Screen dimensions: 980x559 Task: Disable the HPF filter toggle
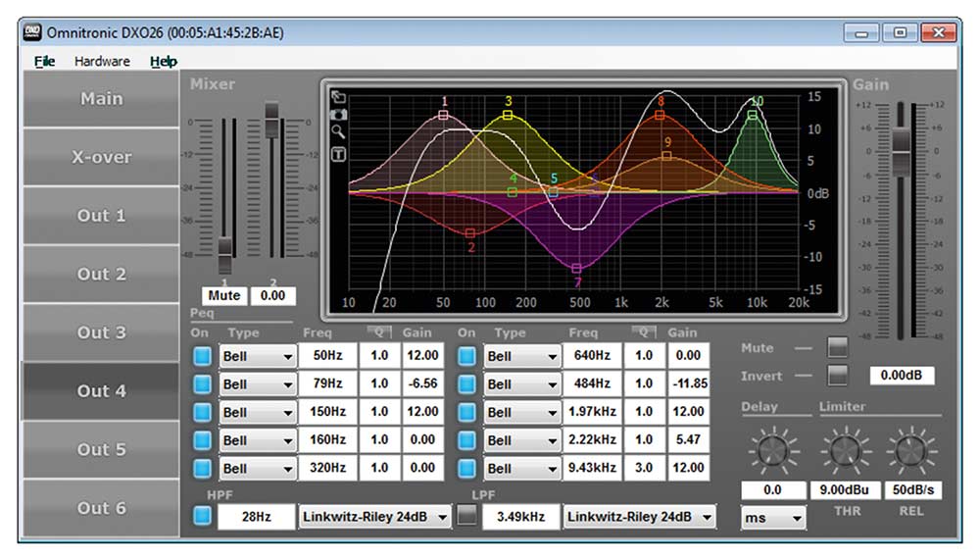(x=202, y=516)
